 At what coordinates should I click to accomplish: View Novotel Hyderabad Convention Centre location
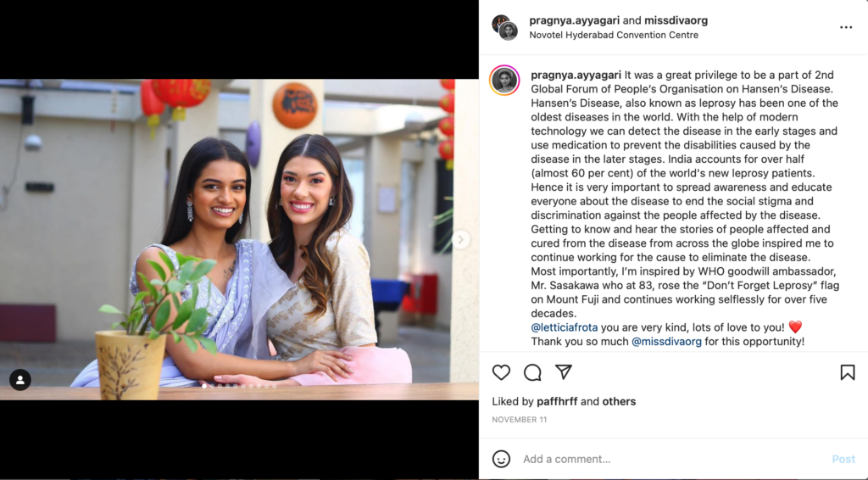[x=614, y=35]
